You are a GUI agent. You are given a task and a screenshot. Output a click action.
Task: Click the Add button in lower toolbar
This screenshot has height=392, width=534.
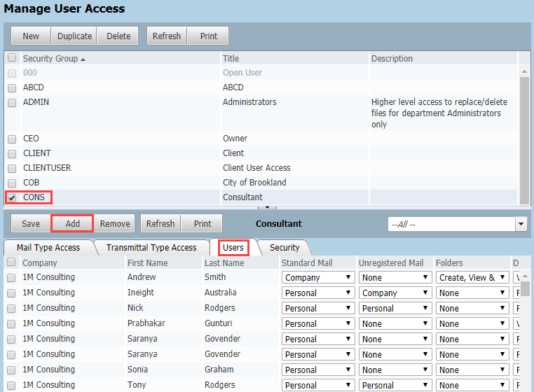click(x=72, y=224)
